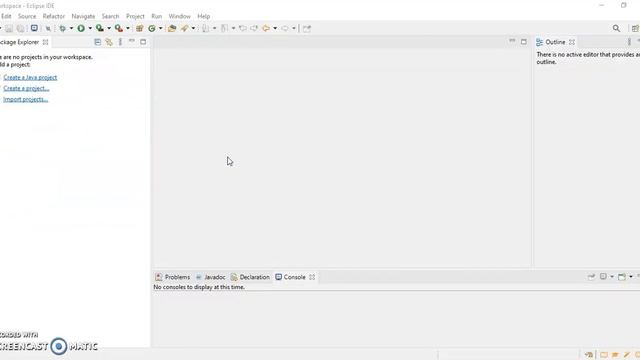Click the Forward navigation arrow icon
Screen dimensions: 640x360
click(285, 28)
